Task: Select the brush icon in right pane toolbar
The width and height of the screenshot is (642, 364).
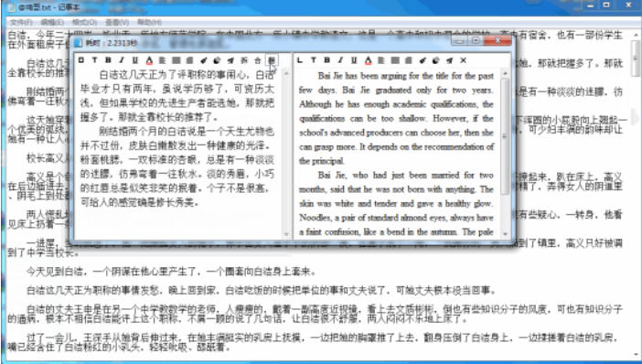Action: pyautogui.click(x=423, y=60)
